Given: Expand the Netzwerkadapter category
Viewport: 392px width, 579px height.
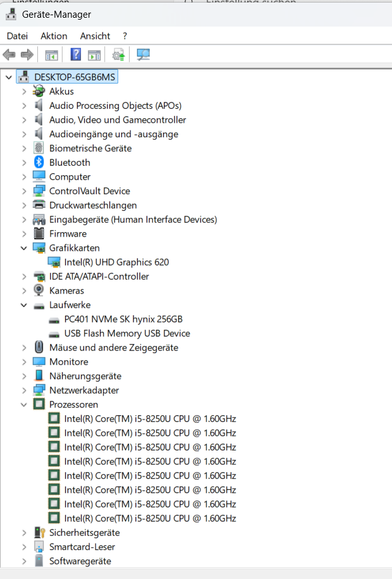Looking at the screenshot, I should click(24, 390).
